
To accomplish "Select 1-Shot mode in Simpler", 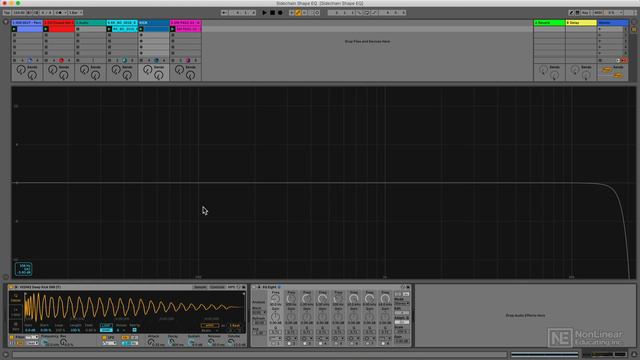I will tap(16, 312).
